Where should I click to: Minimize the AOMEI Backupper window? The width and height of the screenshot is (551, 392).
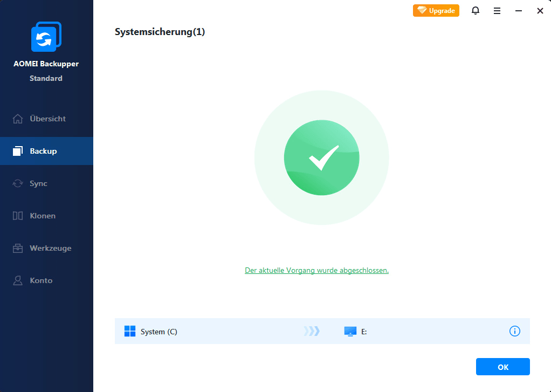(518, 11)
